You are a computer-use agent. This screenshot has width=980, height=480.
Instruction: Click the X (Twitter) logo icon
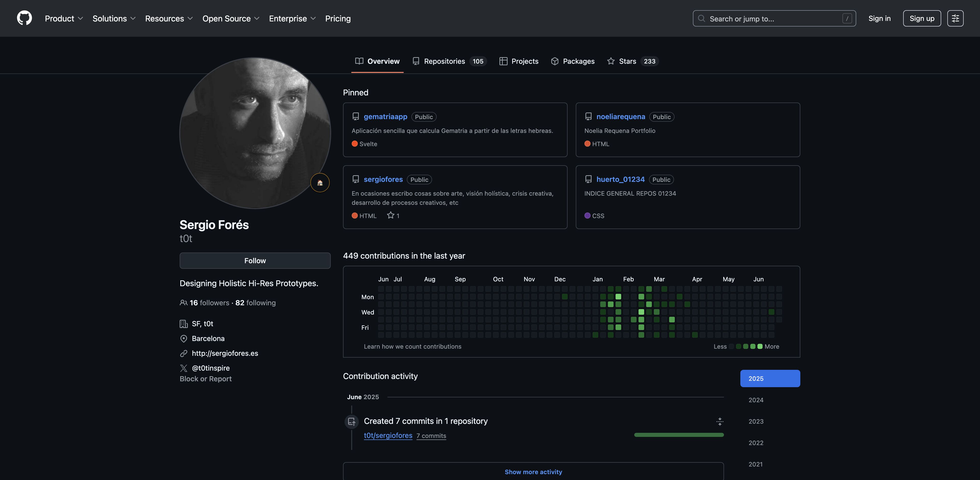point(184,368)
